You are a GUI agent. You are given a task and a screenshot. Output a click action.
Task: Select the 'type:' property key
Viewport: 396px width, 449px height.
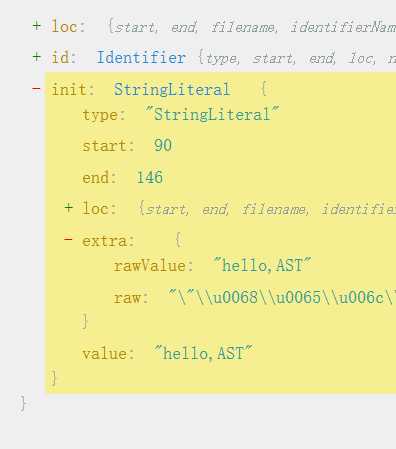click(104, 115)
